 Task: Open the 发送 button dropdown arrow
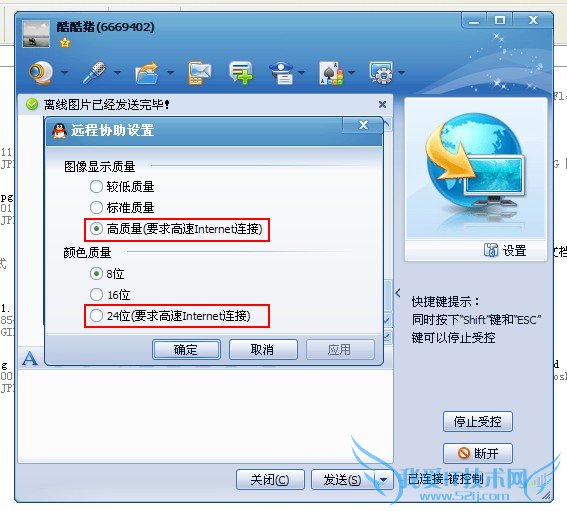click(x=383, y=480)
